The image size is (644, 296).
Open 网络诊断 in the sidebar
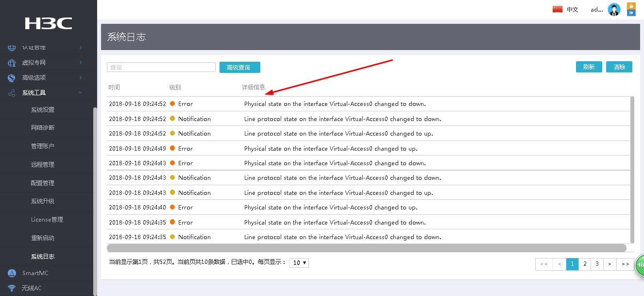43,128
